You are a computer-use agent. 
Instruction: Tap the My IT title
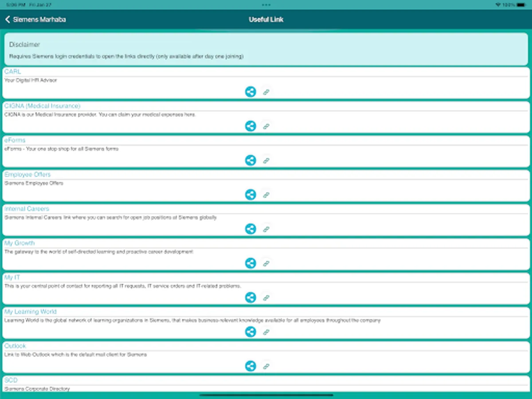12,277
